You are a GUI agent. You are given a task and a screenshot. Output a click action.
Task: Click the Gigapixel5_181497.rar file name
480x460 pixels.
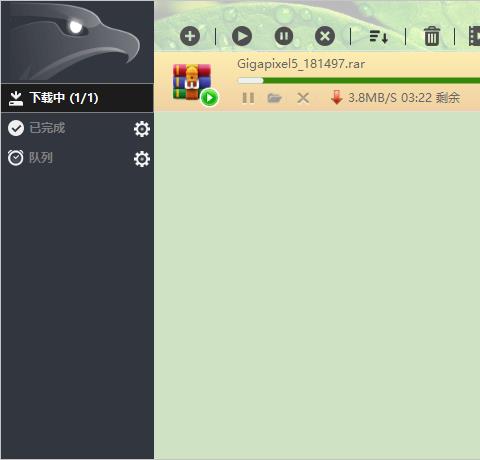(x=301, y=64)
